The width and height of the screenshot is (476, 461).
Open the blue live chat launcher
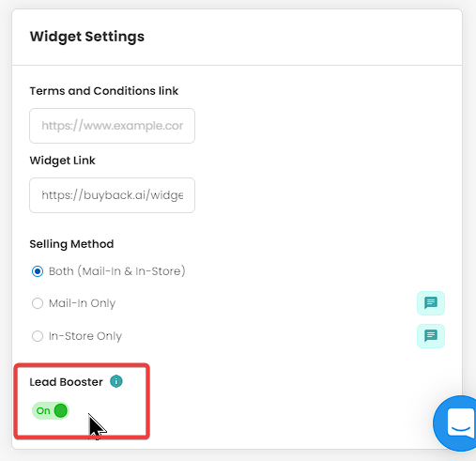point(455,423)
